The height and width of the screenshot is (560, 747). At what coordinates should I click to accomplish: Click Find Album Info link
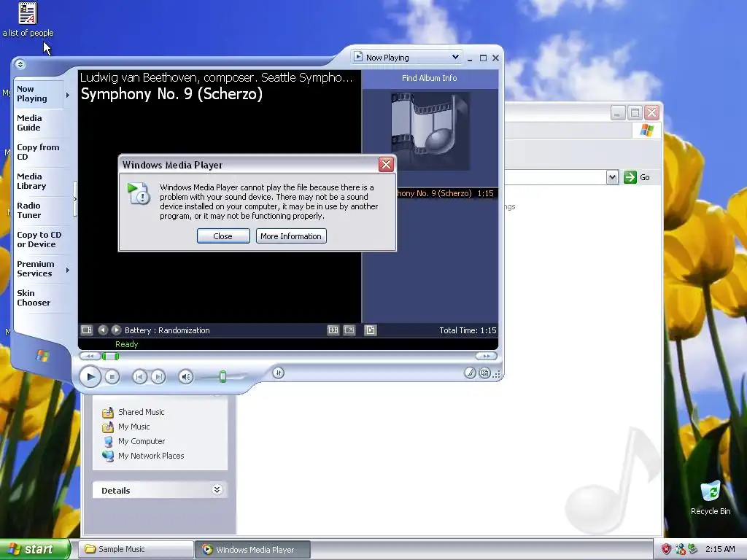pos(429,78)
